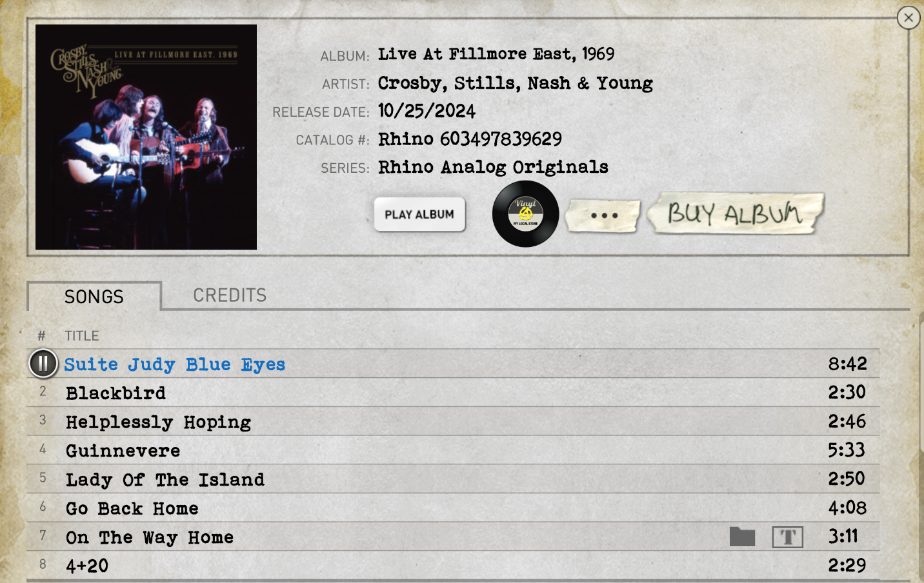Open the three-dots more options button
Image resolution: width=924 pixels, height=583 pixels.
[604, 215]
